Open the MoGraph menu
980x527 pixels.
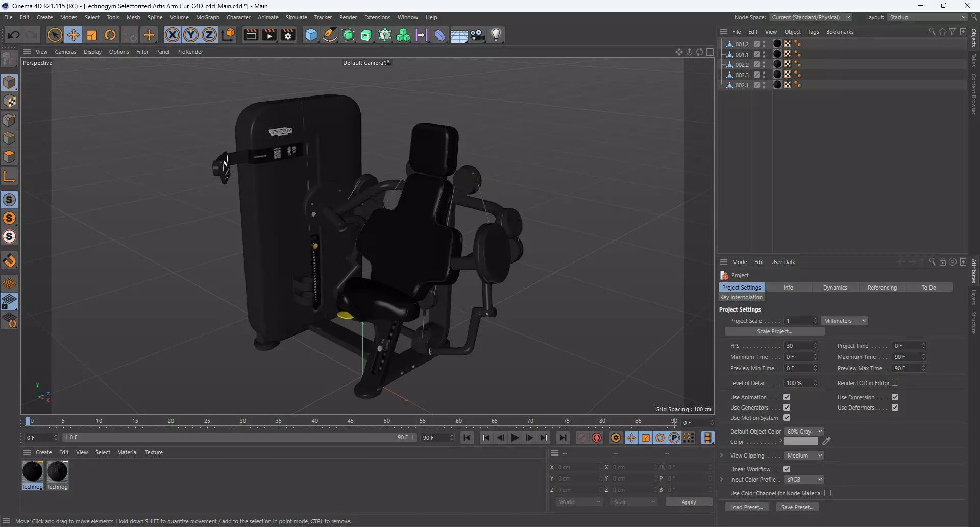tap(207, 17)
